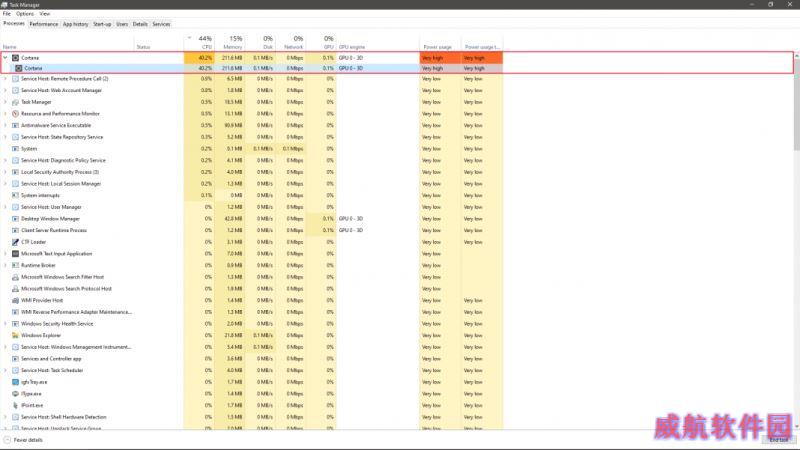
Task: Click the Resource and Performance Monitor icon
Action: (x=15, y=114)
